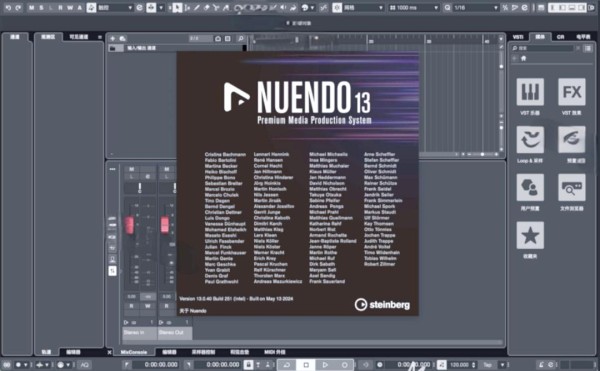Click the Undo arrow icon
Viewport: 600px width, 371px height.
pyautogui.click(x=8, y=8)
